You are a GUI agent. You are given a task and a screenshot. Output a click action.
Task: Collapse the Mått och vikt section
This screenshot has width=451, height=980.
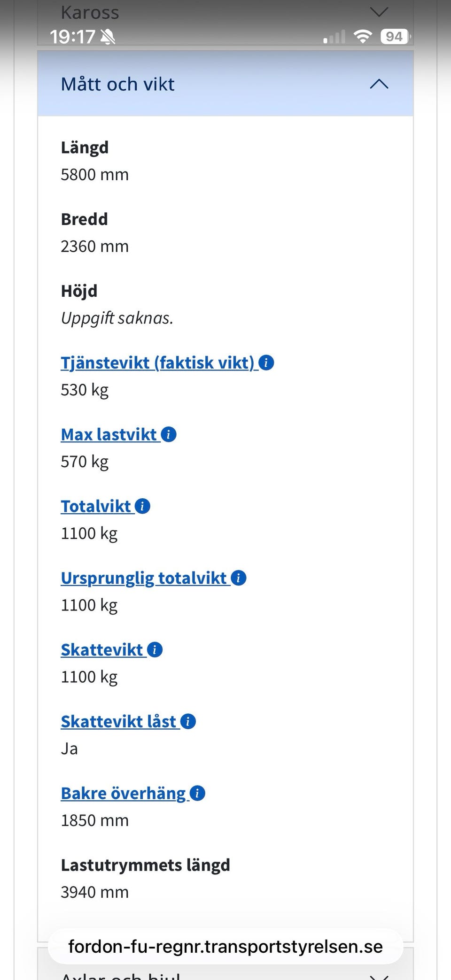(379, 85)
